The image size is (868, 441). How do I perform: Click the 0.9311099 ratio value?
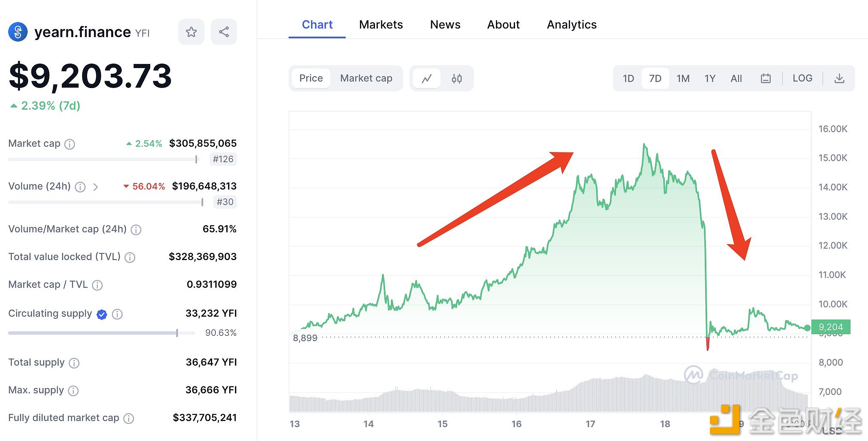tap(212, 284)
